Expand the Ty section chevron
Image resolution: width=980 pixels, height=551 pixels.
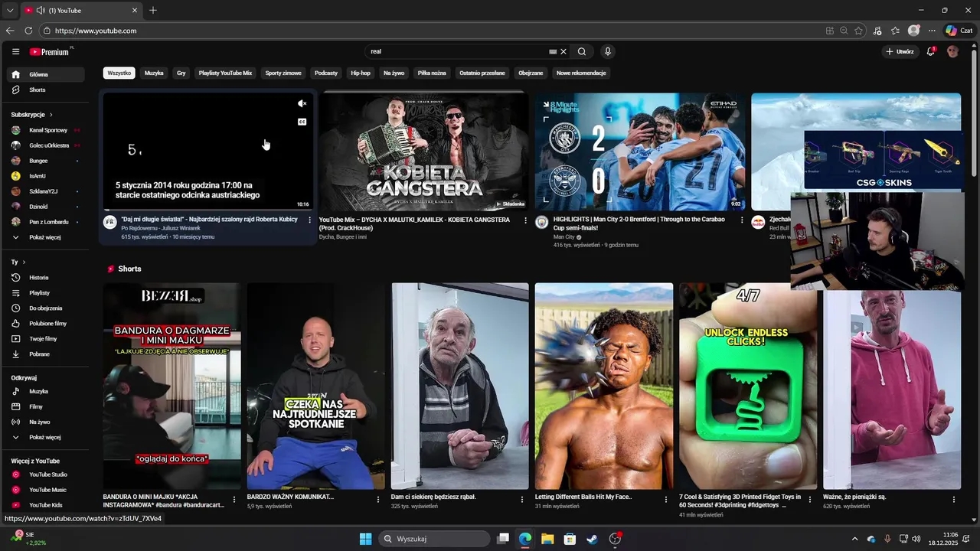(24, 262)
